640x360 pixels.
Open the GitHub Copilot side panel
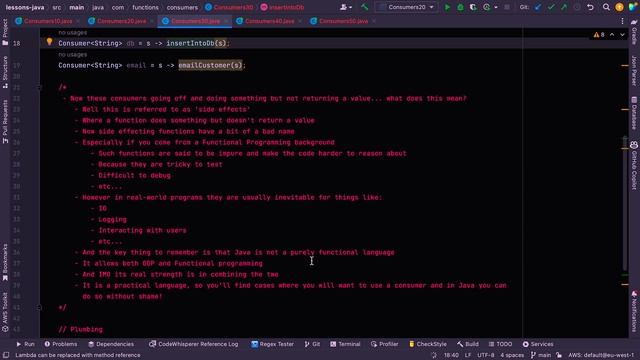coord(634,166)
